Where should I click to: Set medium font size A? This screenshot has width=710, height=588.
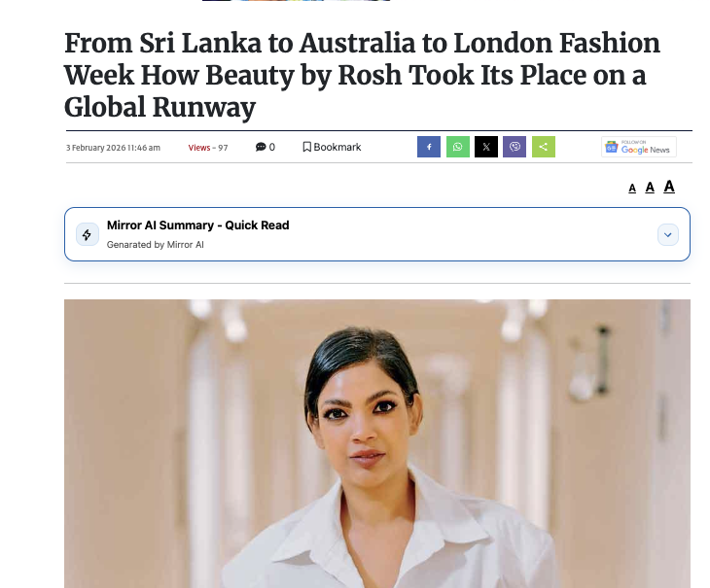650,188
